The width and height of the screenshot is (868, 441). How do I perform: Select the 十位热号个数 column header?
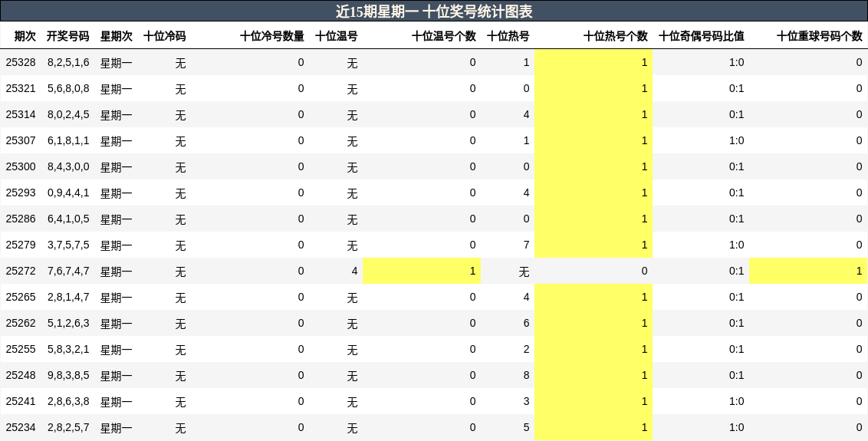[615, 36]
